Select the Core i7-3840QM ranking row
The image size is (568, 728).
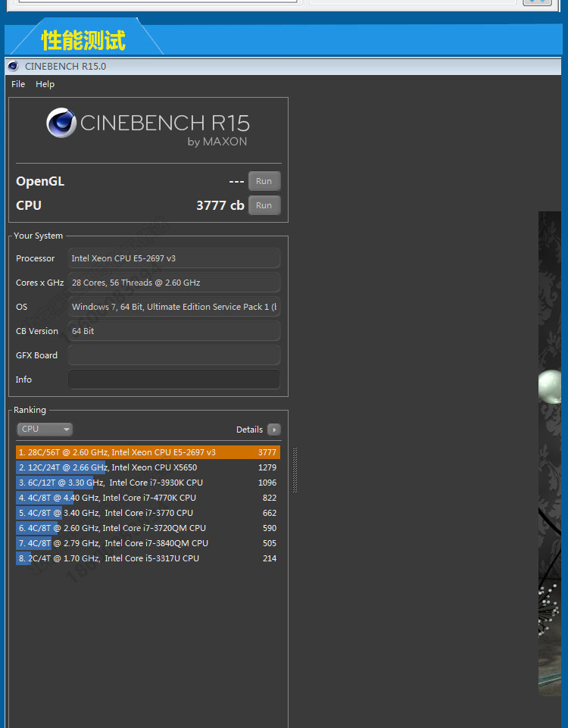148,543
